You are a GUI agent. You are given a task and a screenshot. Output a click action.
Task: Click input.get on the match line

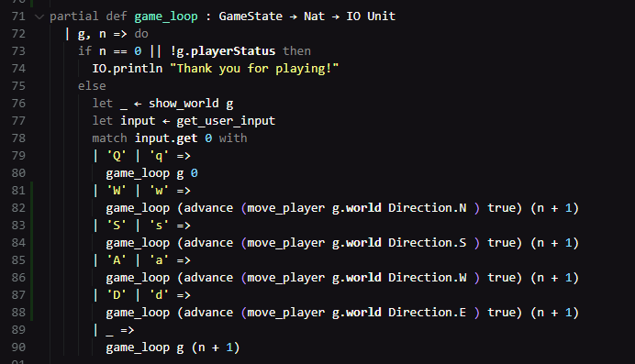pyautogui.click(x=166, y=138)
